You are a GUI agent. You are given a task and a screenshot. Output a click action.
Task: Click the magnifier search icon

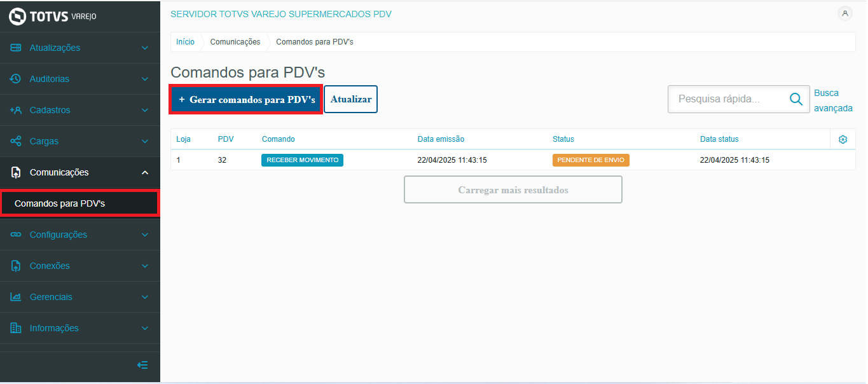[x=796, y=99]
